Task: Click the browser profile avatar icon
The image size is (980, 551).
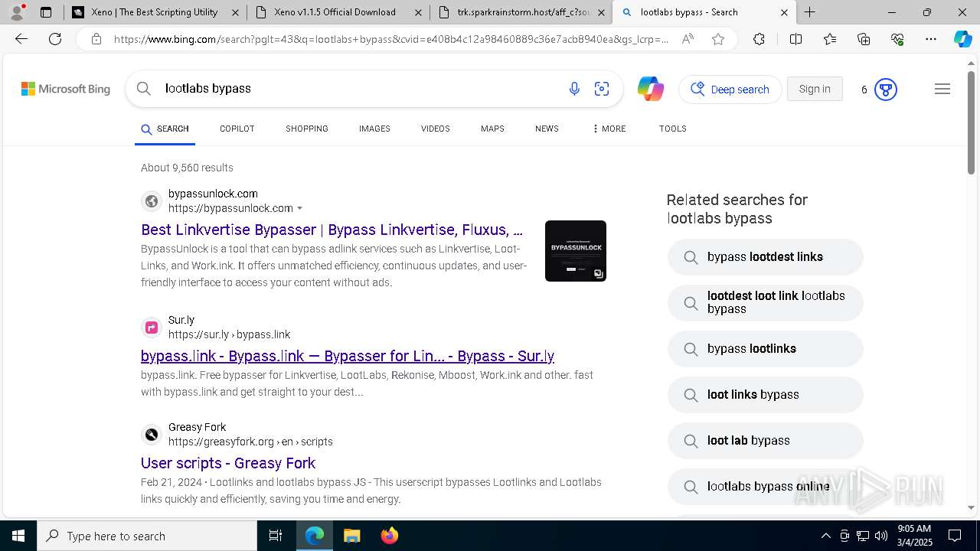Action: pos(17,12)
